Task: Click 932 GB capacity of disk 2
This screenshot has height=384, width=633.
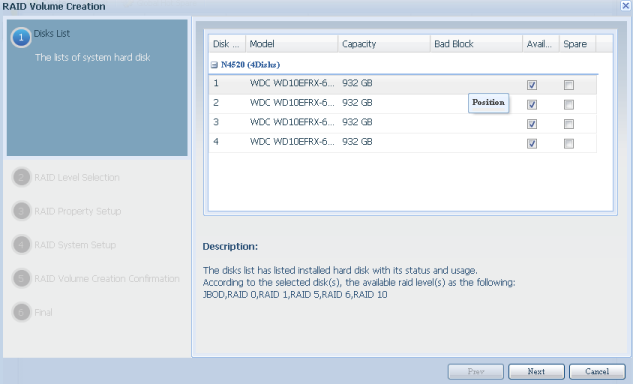Action: (357, 103)
